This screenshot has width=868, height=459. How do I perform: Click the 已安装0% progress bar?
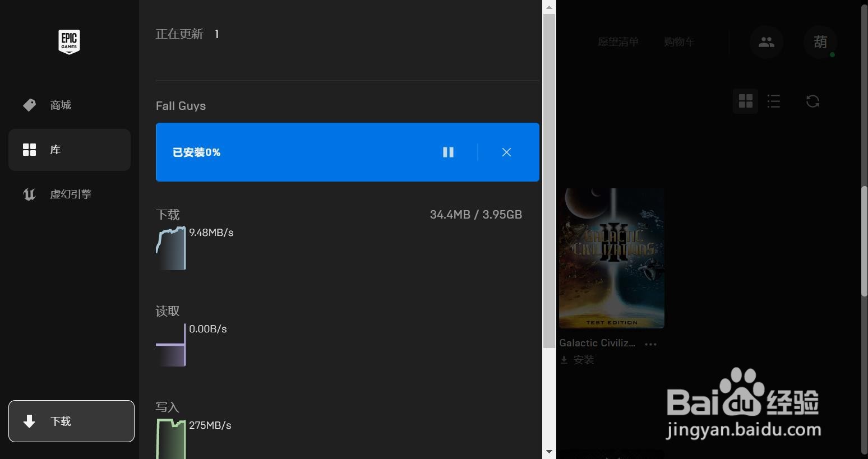(x=348, y=152)
